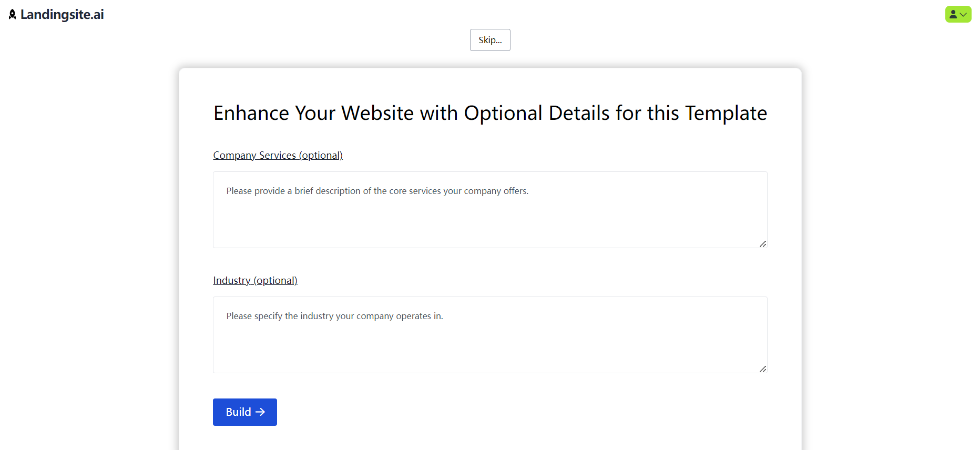
Task: Click the Build button label
Action: click(x=238, y=412)
